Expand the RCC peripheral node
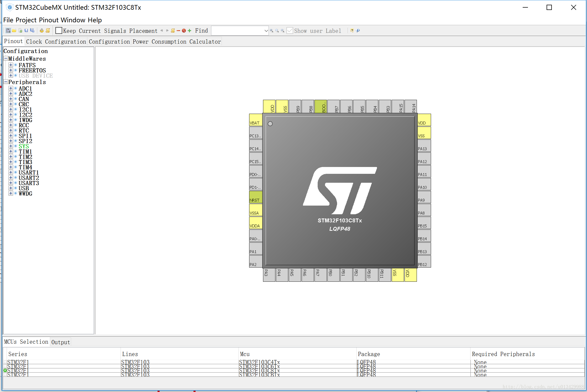Viewport: 587px width, 392px height. [x=11, y=125]
